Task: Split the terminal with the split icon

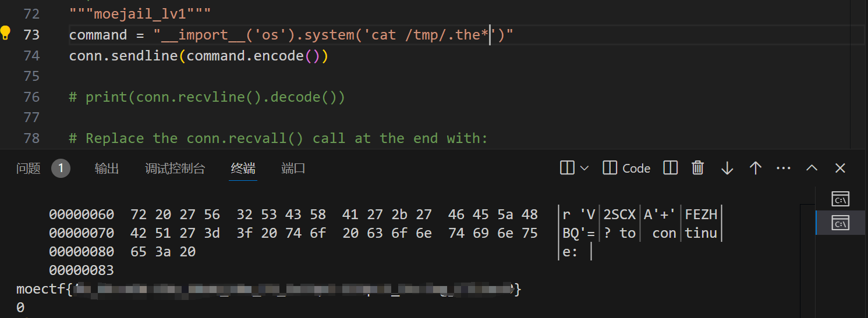Action: tap(567, 168)
